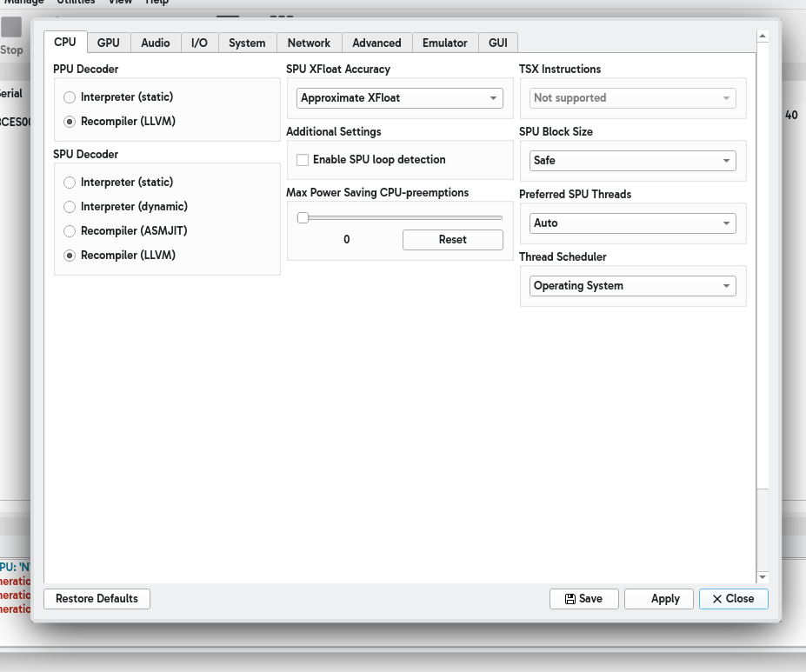Switch to the System tab
The image size is (806, 672).
tap(247, 43)
